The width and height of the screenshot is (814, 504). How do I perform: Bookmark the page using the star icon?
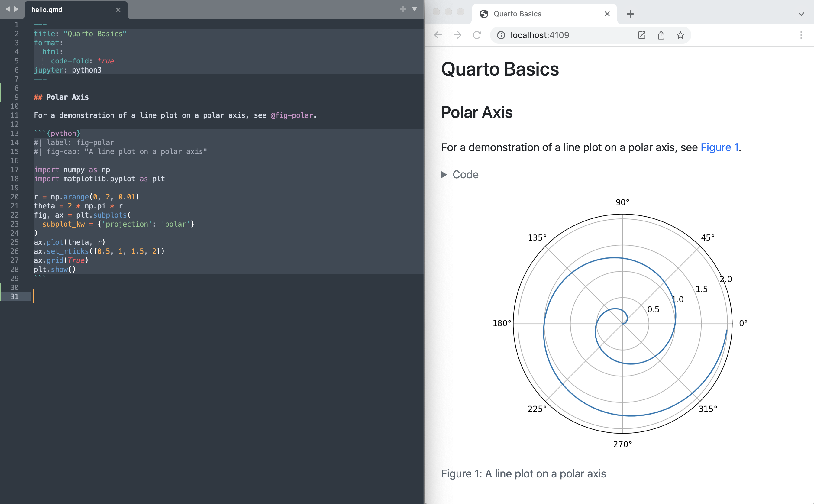click(680, 35)
